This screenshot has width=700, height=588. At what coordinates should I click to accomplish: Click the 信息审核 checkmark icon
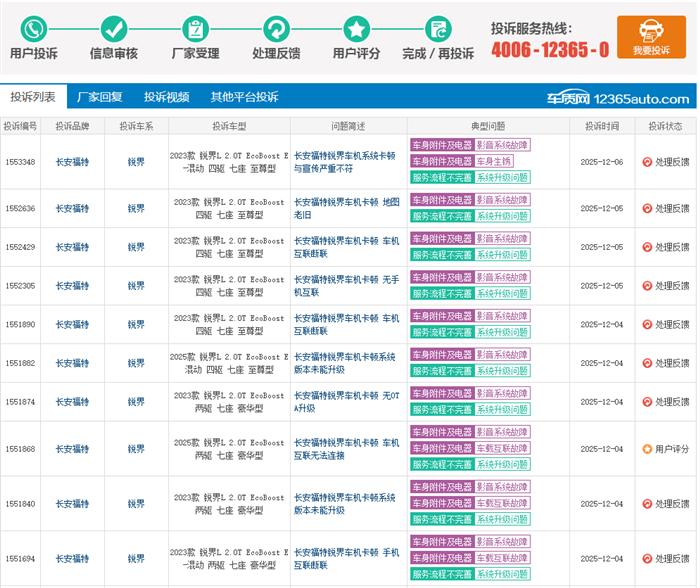(114, 28)
